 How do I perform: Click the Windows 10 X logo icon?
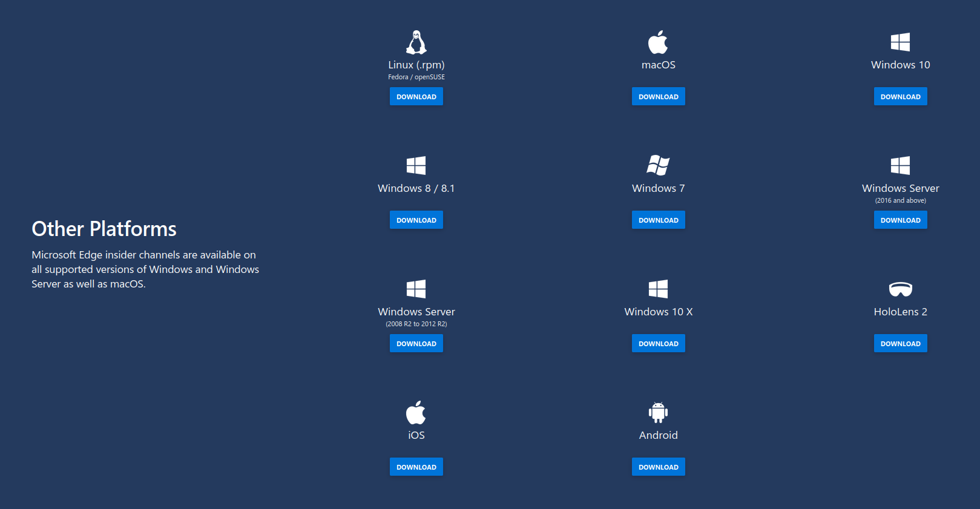[x=658, y=289]
